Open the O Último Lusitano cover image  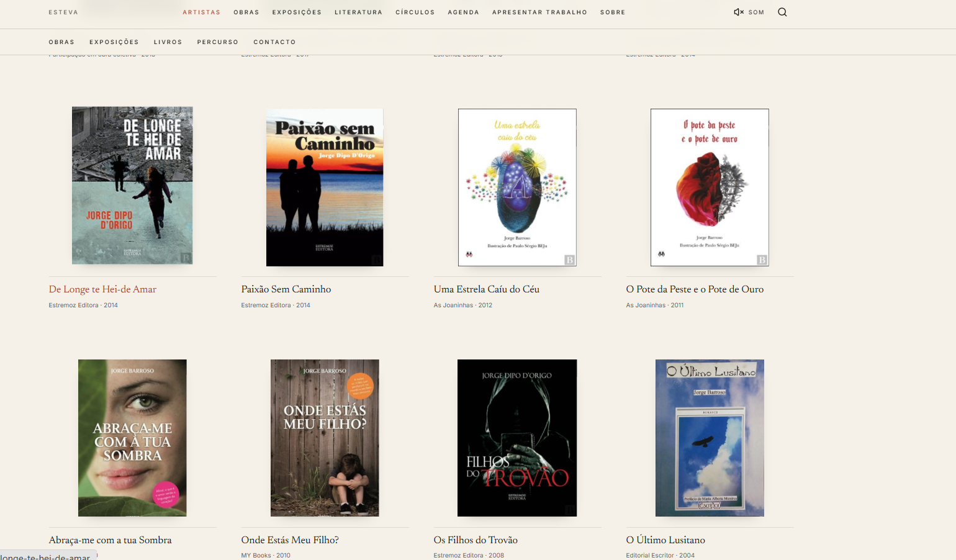point(710,438)
